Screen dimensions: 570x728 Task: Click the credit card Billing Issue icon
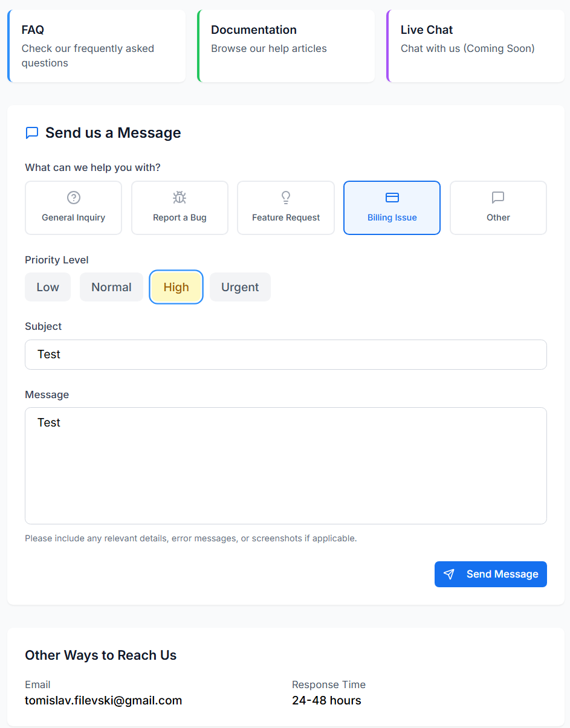tap(392, 198)
